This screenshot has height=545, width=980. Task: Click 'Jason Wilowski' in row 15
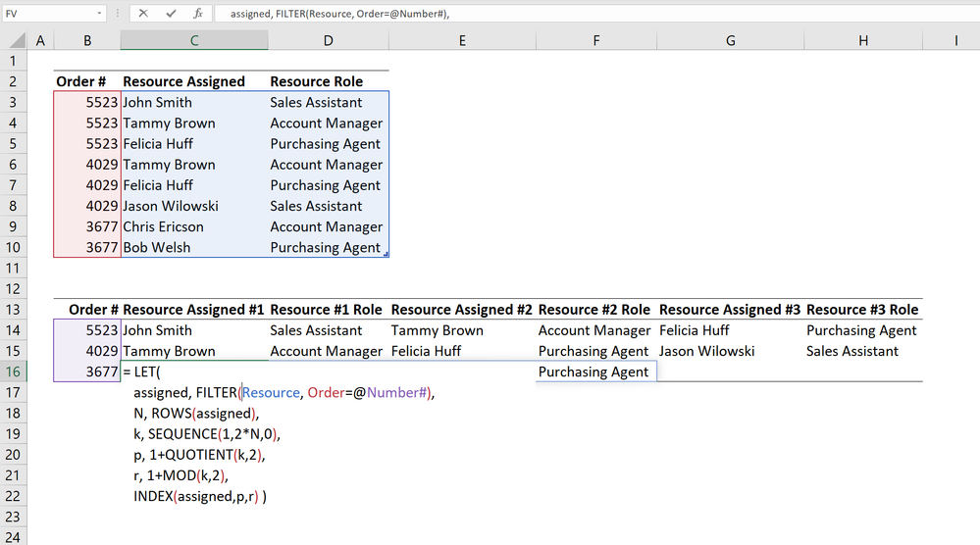[x=707, y=351]
